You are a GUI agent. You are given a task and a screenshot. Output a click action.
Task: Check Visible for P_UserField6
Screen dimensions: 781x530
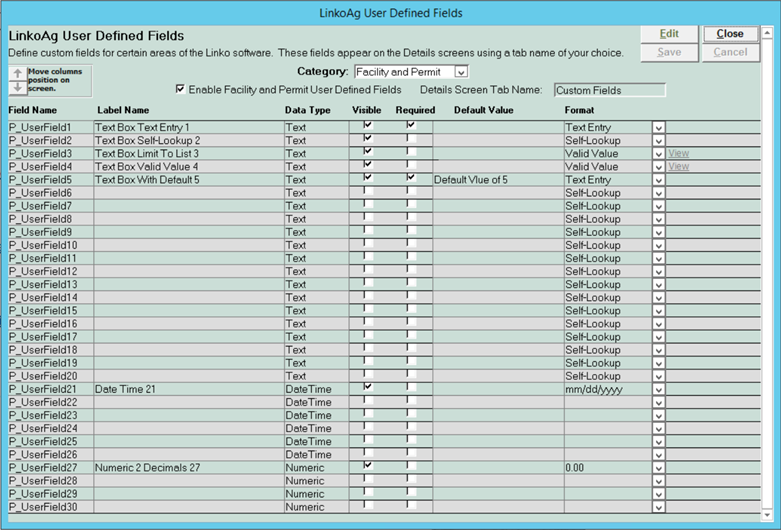pyautogui.click(x=368, y=190)
